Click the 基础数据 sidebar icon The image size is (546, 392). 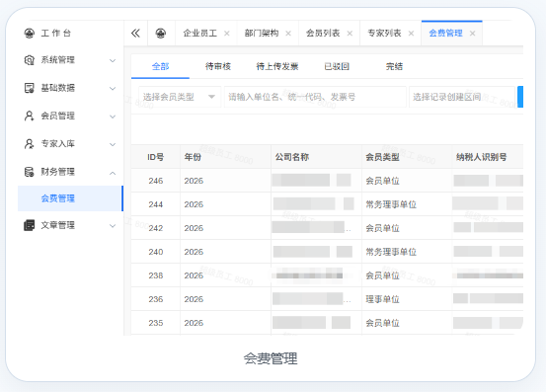pos(30,88)
